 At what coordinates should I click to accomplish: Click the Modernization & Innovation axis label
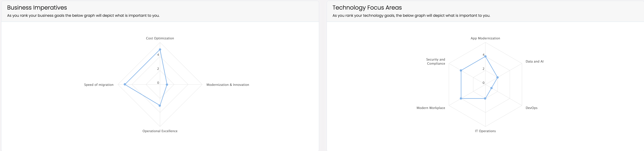coord(228,85)
